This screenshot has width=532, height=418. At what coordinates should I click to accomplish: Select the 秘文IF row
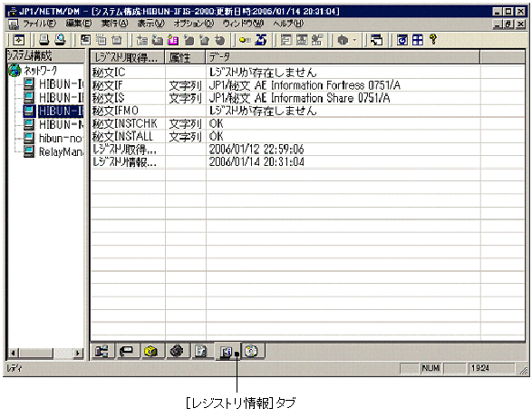coord(307,85)
